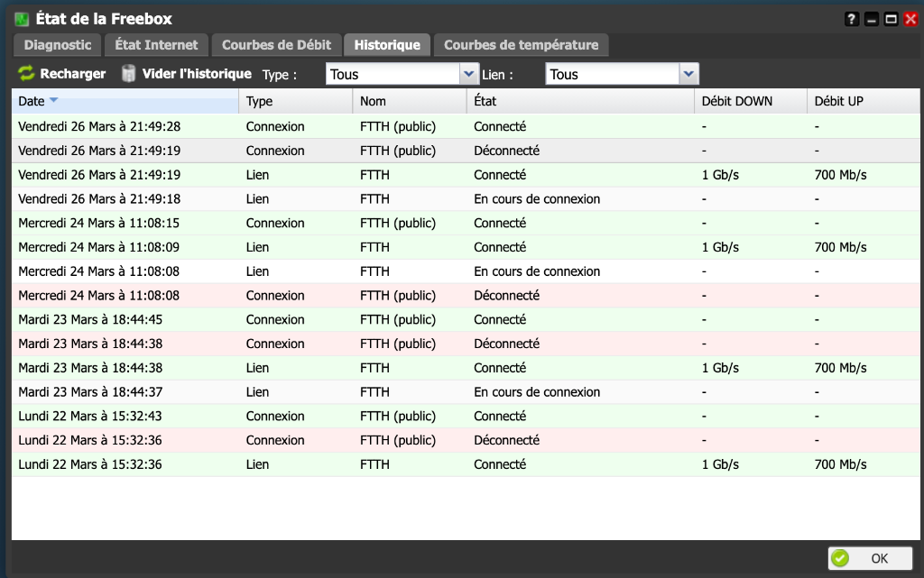Click FTTH in the Mercredi 11:08:08 Lien row
The width and height of the screenshot is (924, 578).
(x=374, y=271)
